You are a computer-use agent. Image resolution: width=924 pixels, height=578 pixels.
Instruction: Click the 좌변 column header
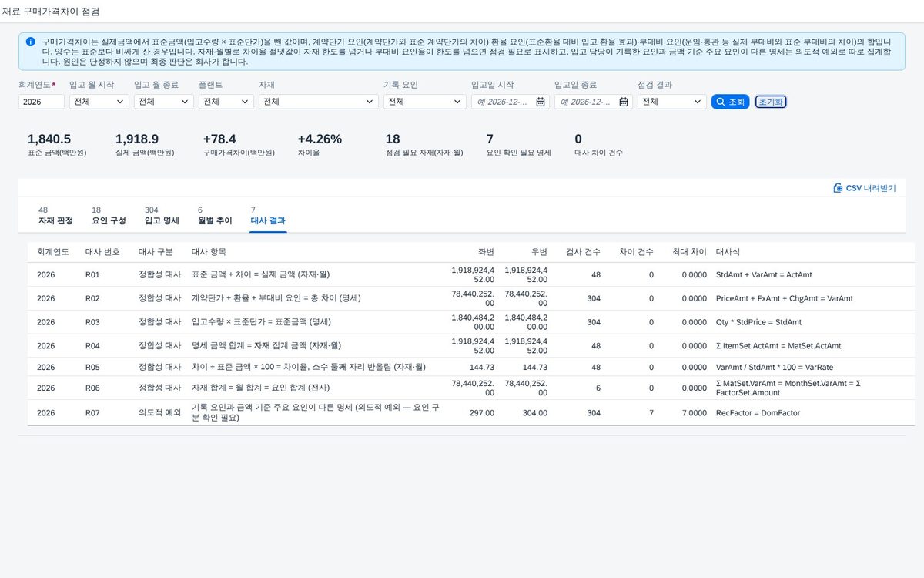tap(486, 252)
